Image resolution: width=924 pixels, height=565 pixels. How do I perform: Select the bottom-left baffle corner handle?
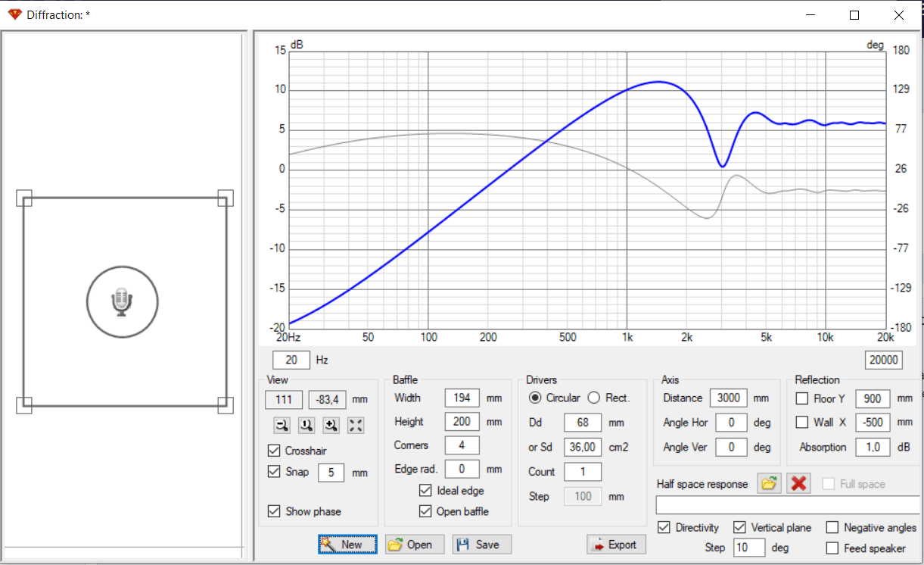coord(24,405)
